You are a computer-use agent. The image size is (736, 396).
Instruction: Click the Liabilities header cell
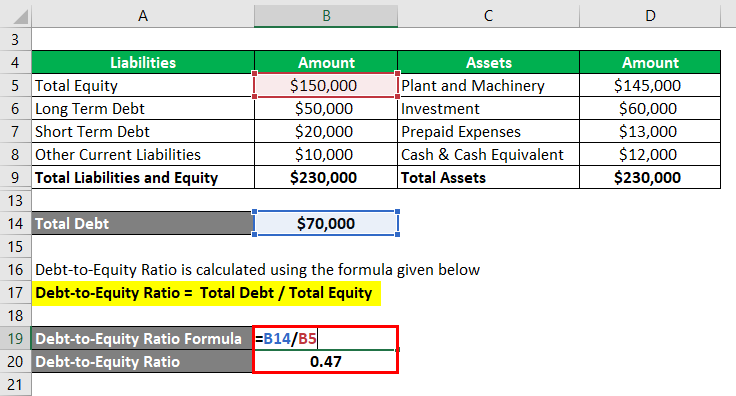[x=143, y=62]
